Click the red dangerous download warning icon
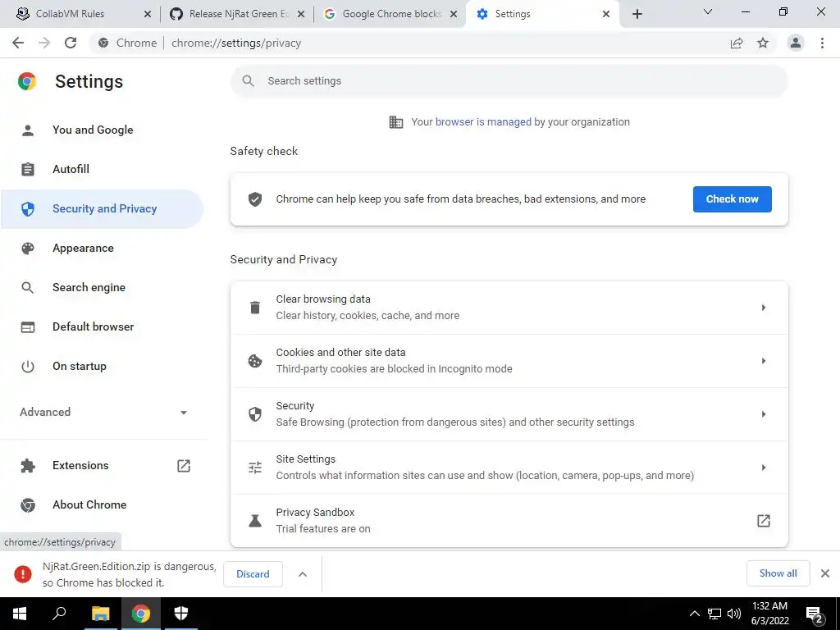The width and height of the screenshot is (840, 630). click(x=23, y=574)
